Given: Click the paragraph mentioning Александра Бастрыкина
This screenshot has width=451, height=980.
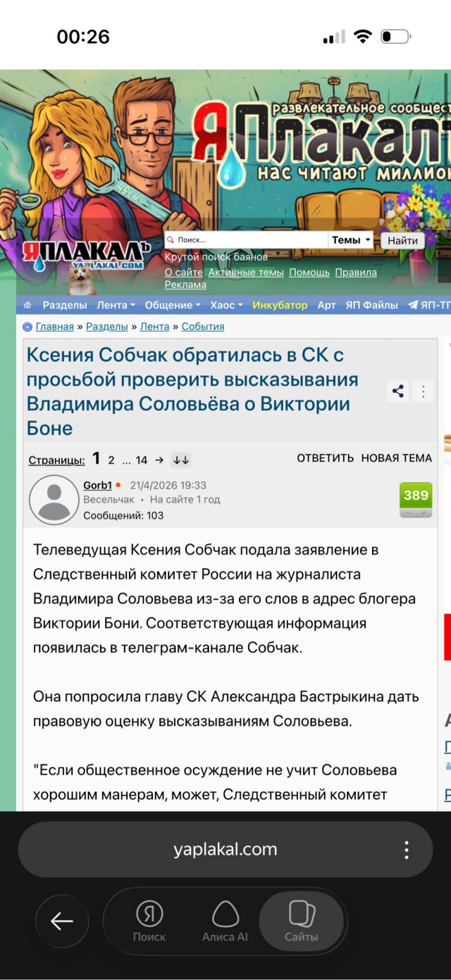Looking at the screenshot, I should 226,709.
